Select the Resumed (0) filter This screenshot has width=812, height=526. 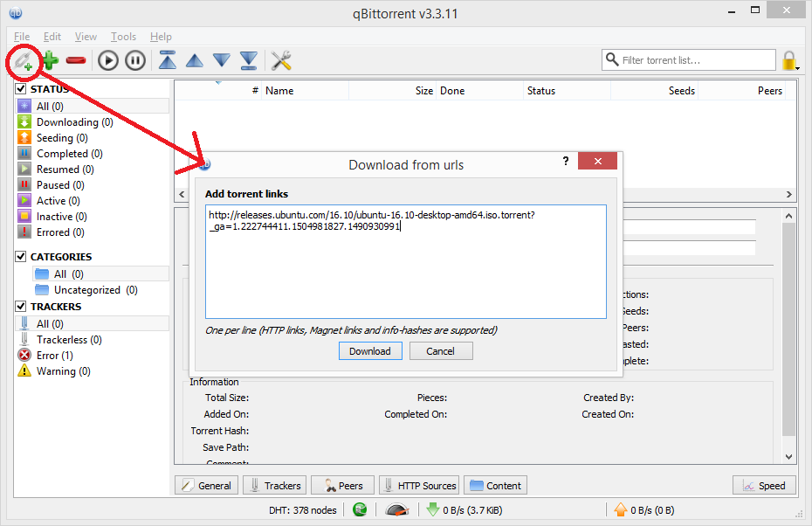coord(93,170)
